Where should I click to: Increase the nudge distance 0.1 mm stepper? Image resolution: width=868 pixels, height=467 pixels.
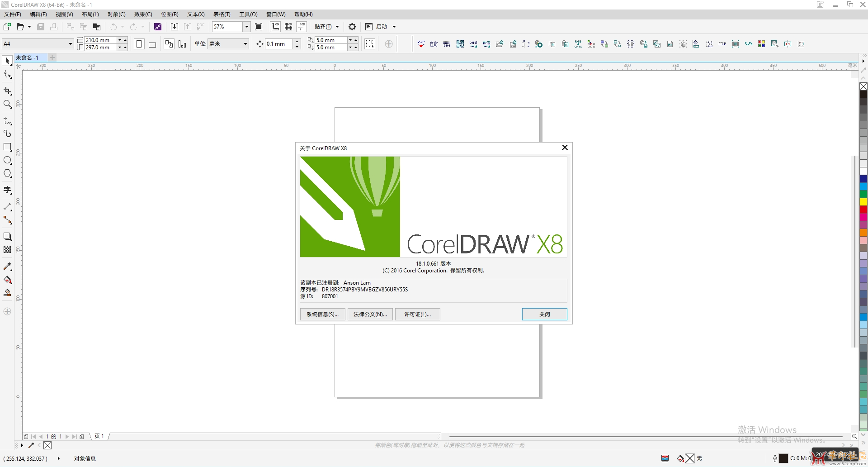pos(297,42)
